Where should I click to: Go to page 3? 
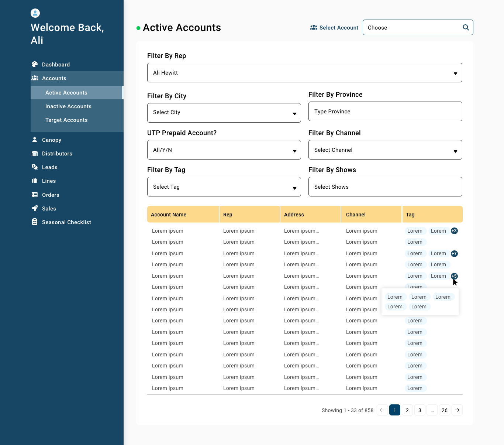[x=420, y=410]
